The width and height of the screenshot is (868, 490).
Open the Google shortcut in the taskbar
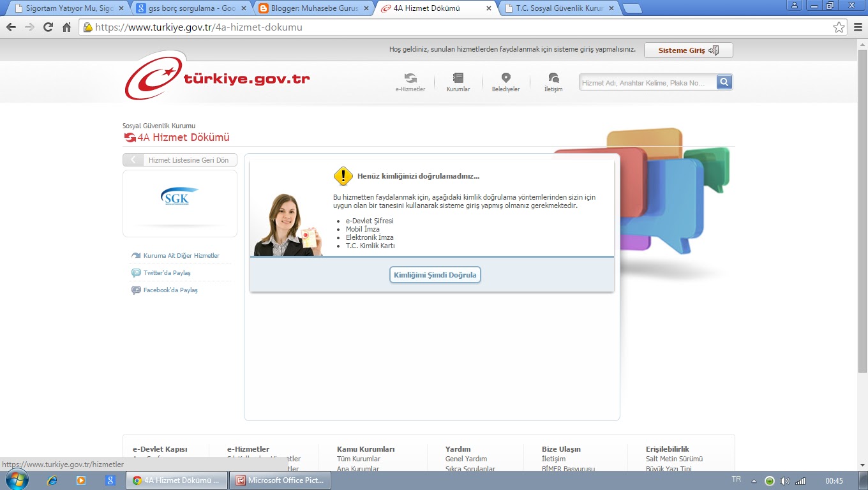click(110, 480)
